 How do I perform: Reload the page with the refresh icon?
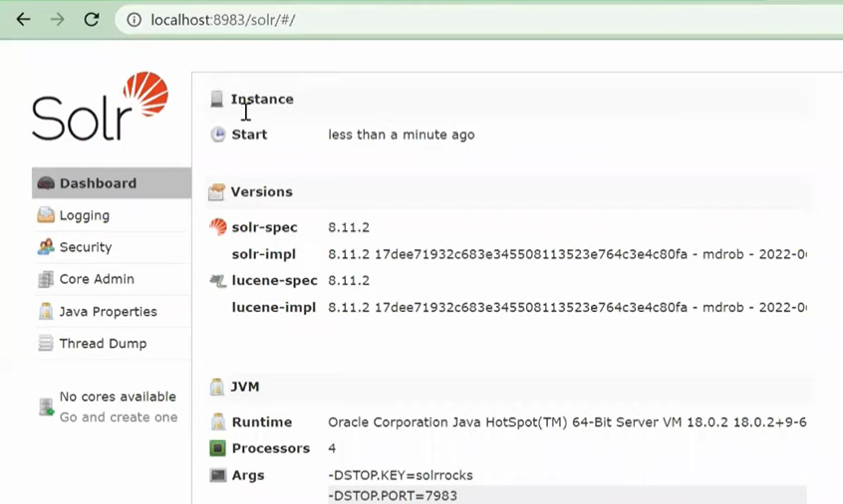coord(92,20)
